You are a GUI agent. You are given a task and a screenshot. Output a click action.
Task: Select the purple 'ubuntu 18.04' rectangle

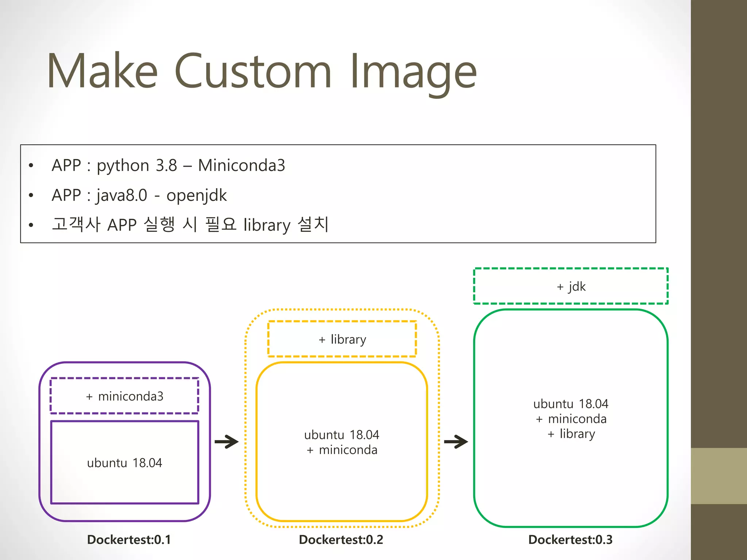point(124,463)
